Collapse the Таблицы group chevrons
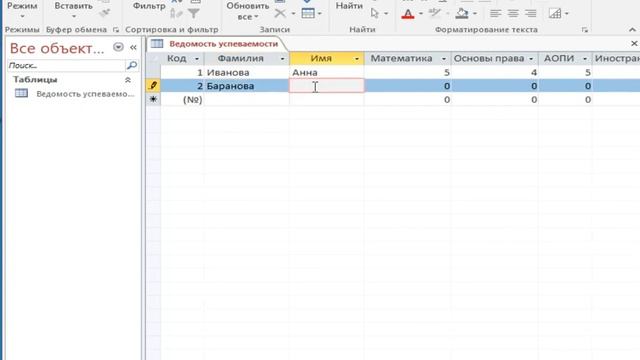This screenshot has width=640, height=360. 128,80
